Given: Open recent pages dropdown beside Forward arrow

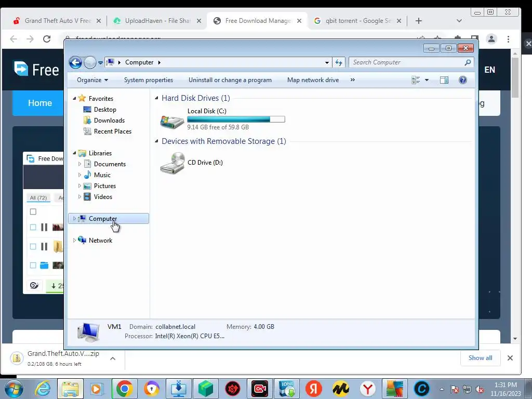Looking at the screenshot, I should pyautogui.click(x=100, y=63).
